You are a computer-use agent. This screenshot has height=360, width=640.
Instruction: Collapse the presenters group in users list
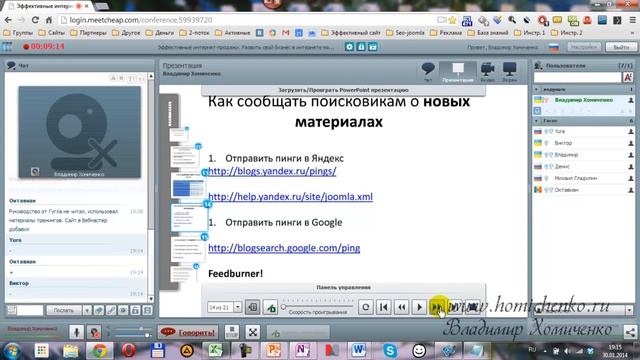pos(536,89)
